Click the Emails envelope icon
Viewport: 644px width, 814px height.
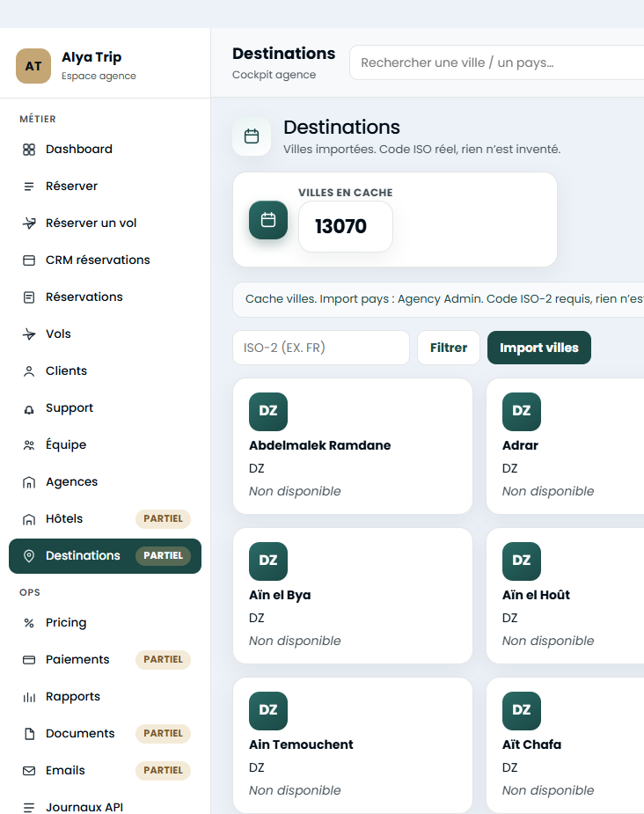coord(29,770)
